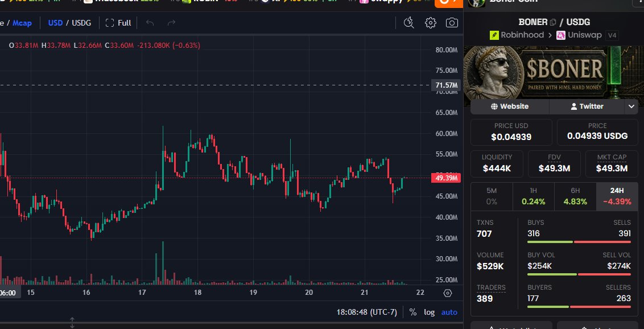Viewport: 644px width, 329px height.
Task: Click the Robinhood chain name link
Action: click(522, 35)
